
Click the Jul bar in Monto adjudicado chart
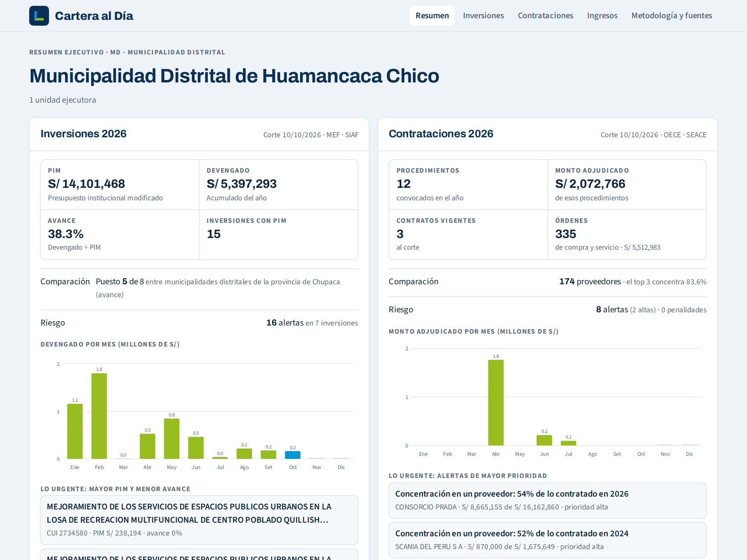point(568,443)
